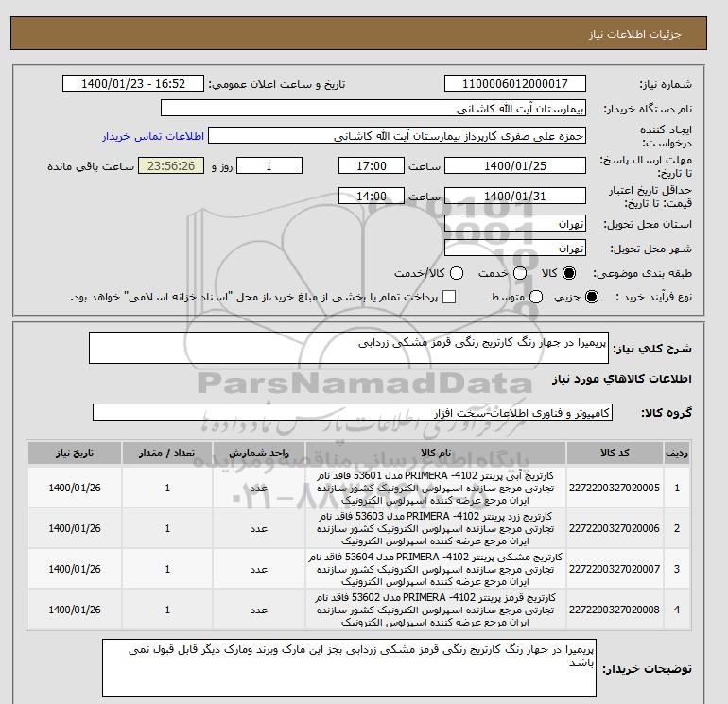
Task: Click the response deadline date 1400/01/25
Action: click(515, 165)
